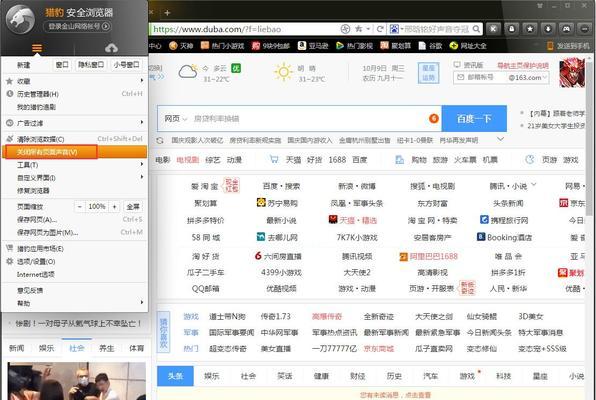Screen dimensions: 596x400
Task: Click the clock icon beside 历史管理器
Action: point(10,94)
